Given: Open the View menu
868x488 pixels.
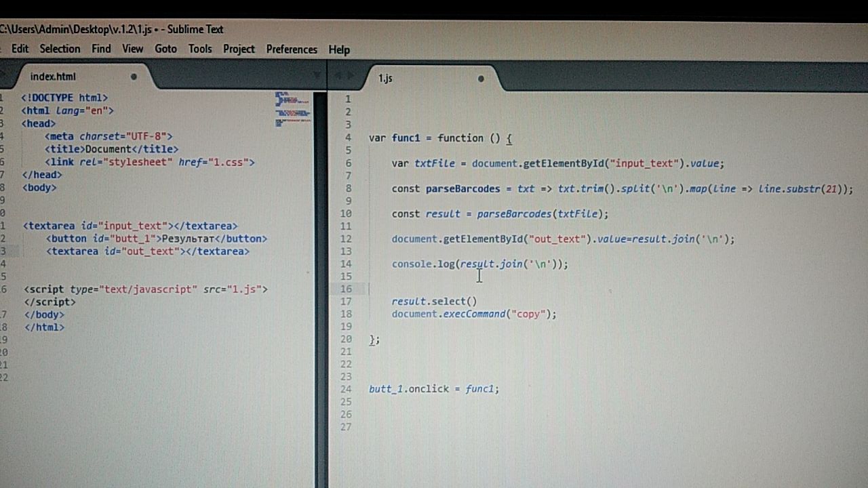Looking at the screenshot, I should [132, 49].
